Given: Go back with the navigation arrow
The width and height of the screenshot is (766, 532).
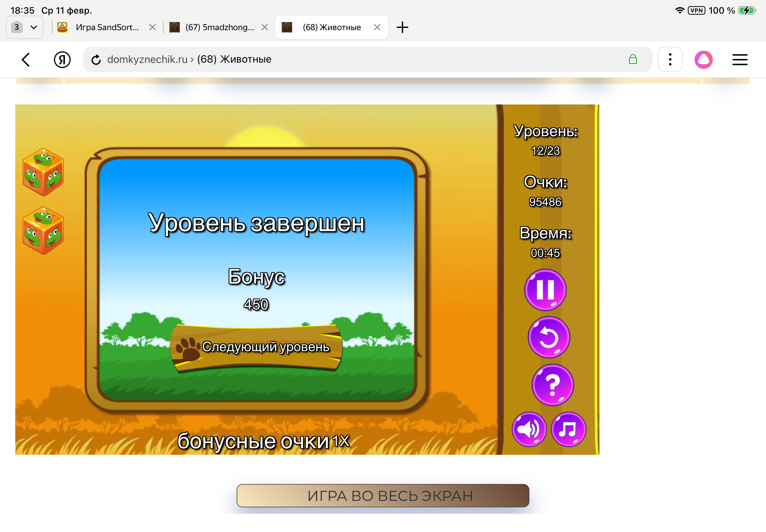Looking at the screenshot, I should pos(26,59).
